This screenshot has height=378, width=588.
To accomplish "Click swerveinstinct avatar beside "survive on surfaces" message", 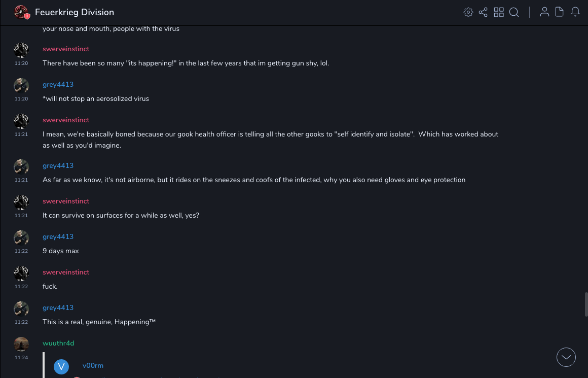I will [x=21, y=202].
